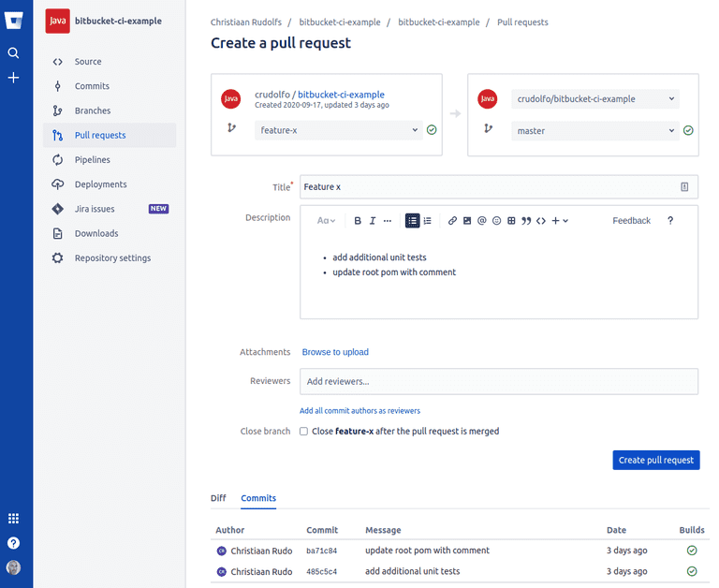The width and height of the screenshot is (719, 588).
Task: Open Pull requests breadcrumb link
Action: (522, 22)
